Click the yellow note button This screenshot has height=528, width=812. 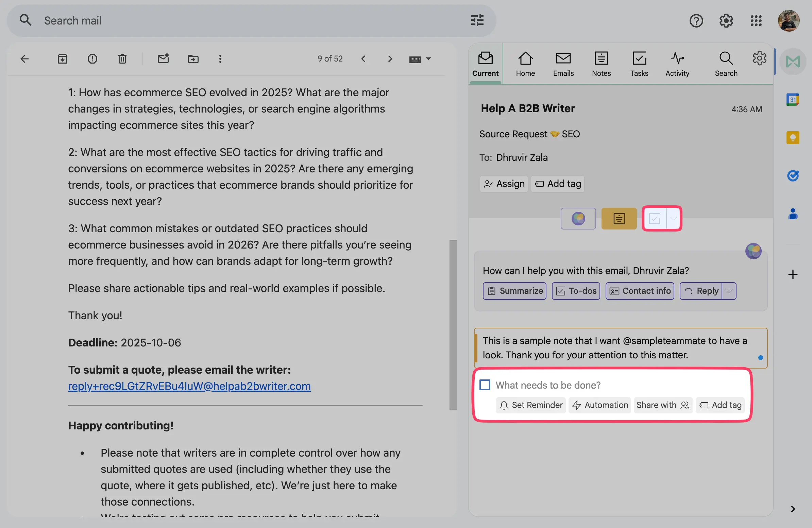pyautogui.click(x=619, y=219)
